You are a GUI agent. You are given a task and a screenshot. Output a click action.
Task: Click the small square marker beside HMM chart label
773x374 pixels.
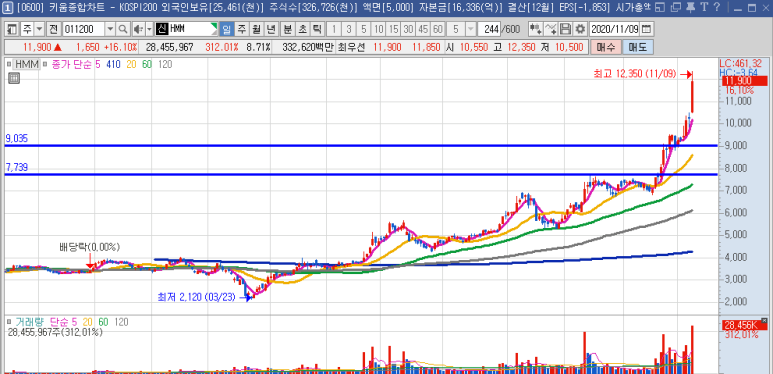pos(8,64)
